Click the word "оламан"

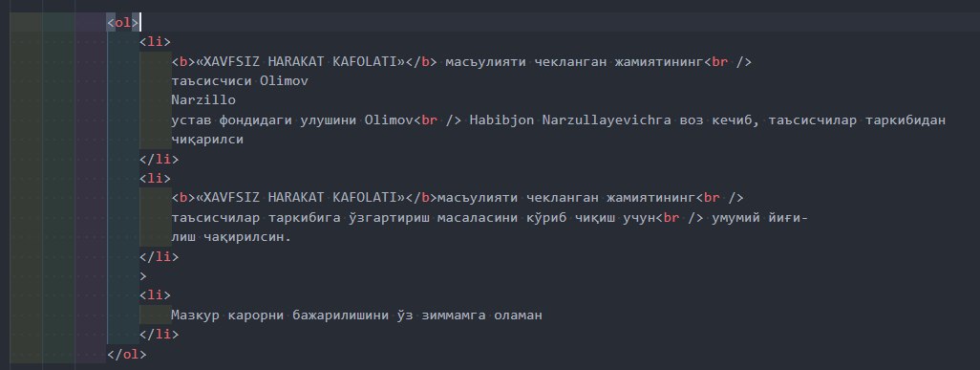pyautogui.click(x=518, y=316)
